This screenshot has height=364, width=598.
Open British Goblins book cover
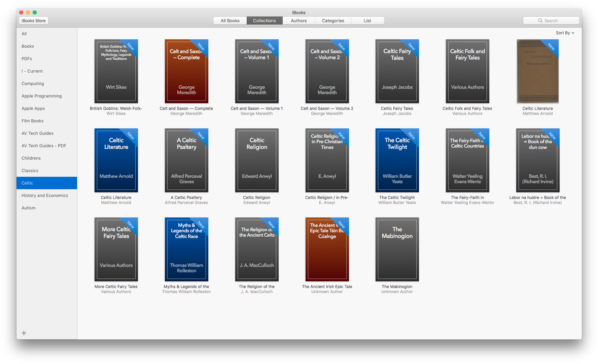(116, 71)
